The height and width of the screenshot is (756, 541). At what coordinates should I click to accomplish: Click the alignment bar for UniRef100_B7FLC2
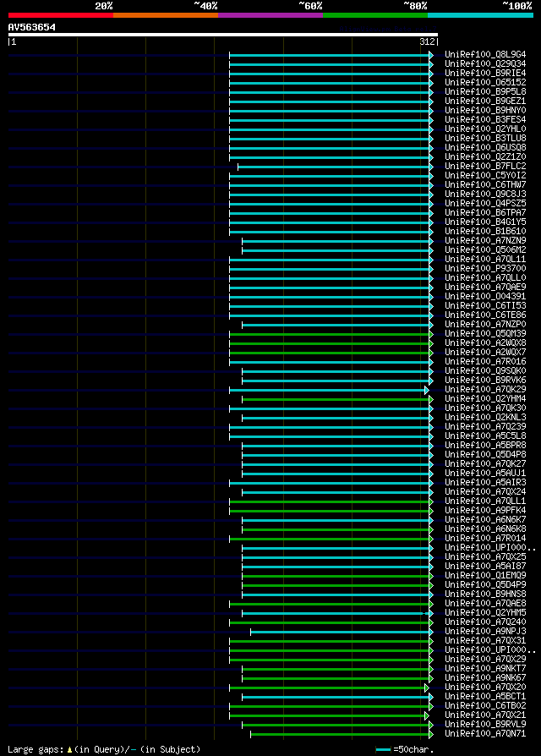pyautogui.click(x=336, y=167)
